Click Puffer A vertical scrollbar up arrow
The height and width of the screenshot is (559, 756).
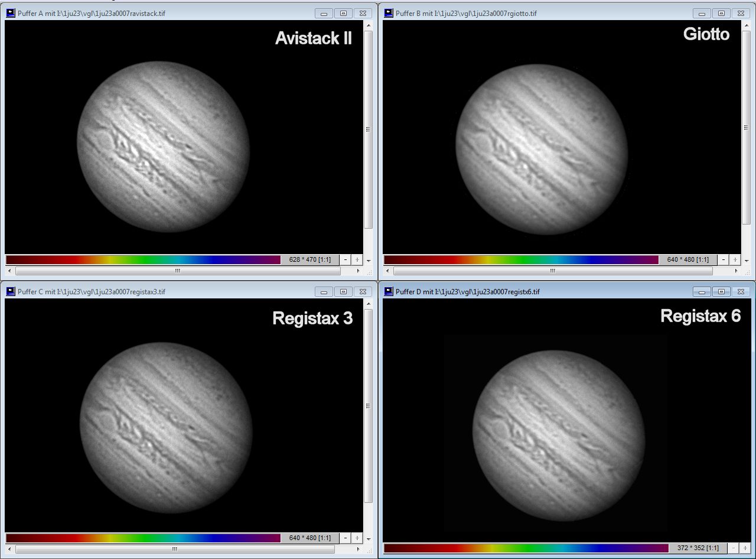pos(369,25)
